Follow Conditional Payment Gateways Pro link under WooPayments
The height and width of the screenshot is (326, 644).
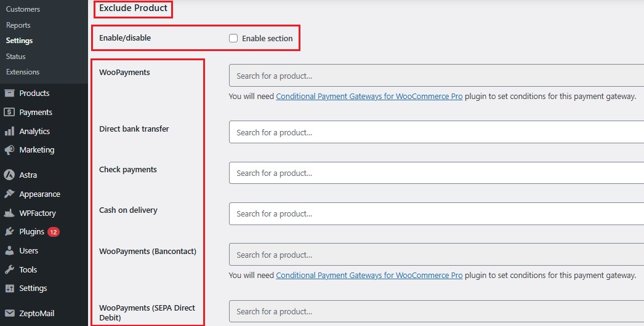[369, 96]
